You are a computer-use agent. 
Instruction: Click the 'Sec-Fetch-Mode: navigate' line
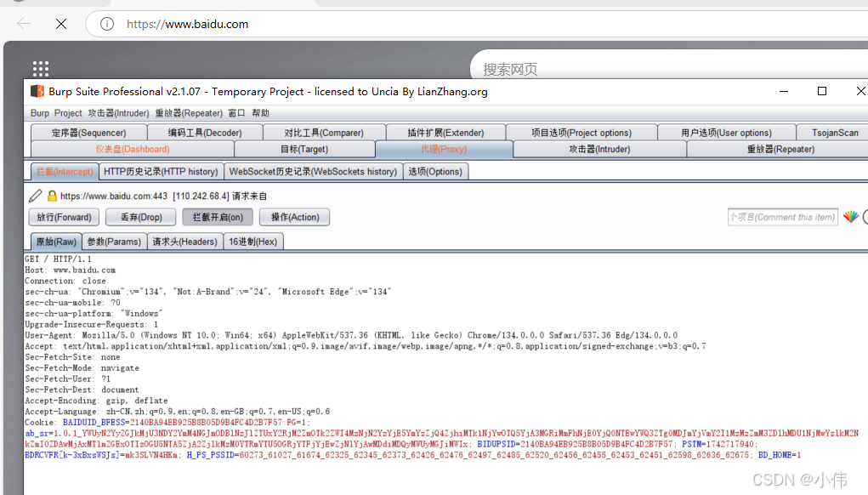tap(82, 368)
